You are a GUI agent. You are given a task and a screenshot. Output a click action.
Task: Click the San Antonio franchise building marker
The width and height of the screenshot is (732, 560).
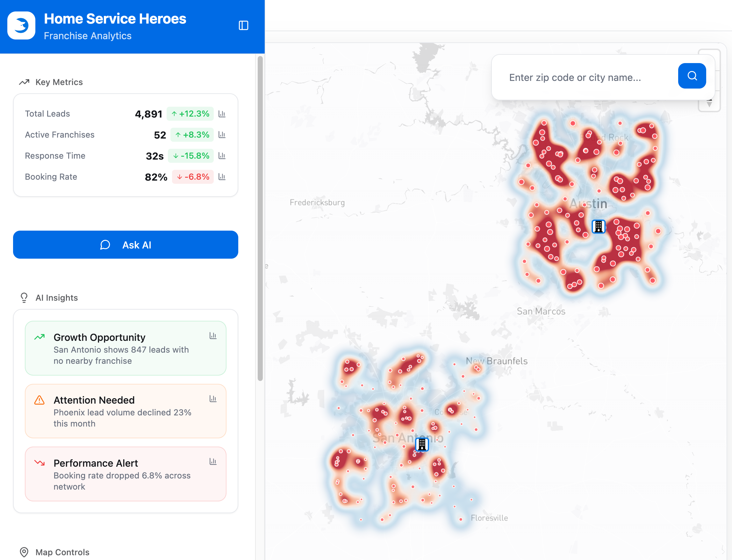(x=422, y=444)
